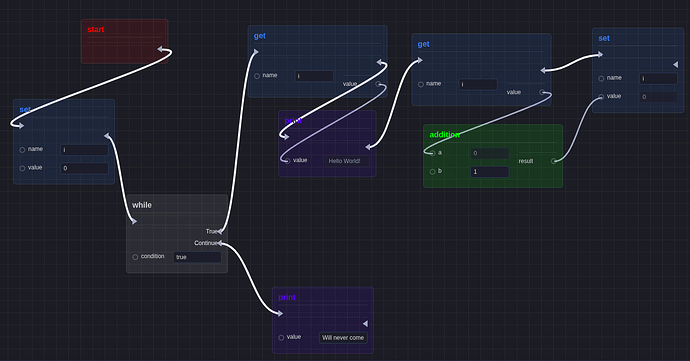The height and width of the screenshot is (361, 690).
Task: Click the exec output arrow of the Hello World print node
Action: tap(369, 147)
